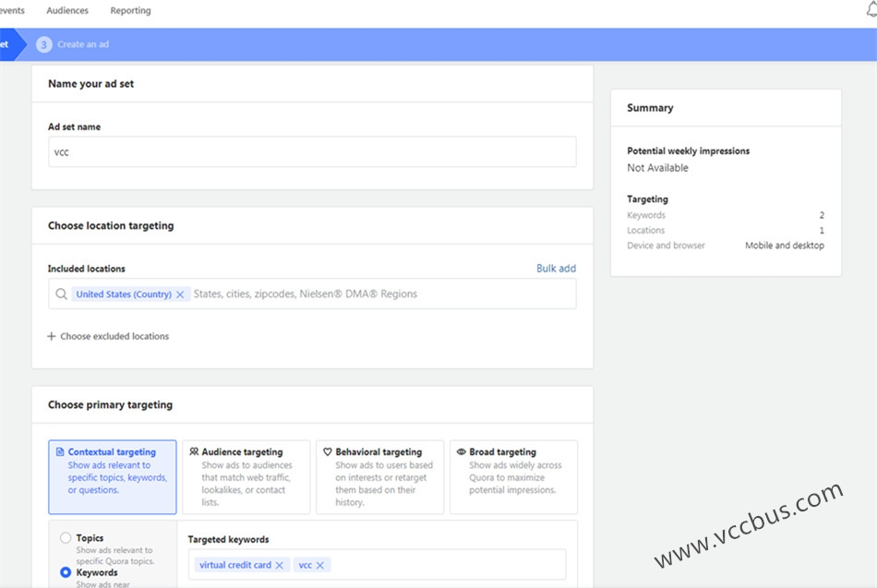This screenshot has width=877, height=588.
Task: Remove the 'vcc' keyword tag
Action: pyautogui.click(x=320, y=565)
